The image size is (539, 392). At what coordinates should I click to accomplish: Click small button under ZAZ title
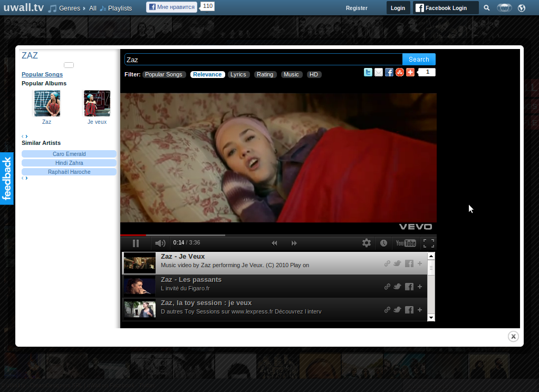point(69,65)
